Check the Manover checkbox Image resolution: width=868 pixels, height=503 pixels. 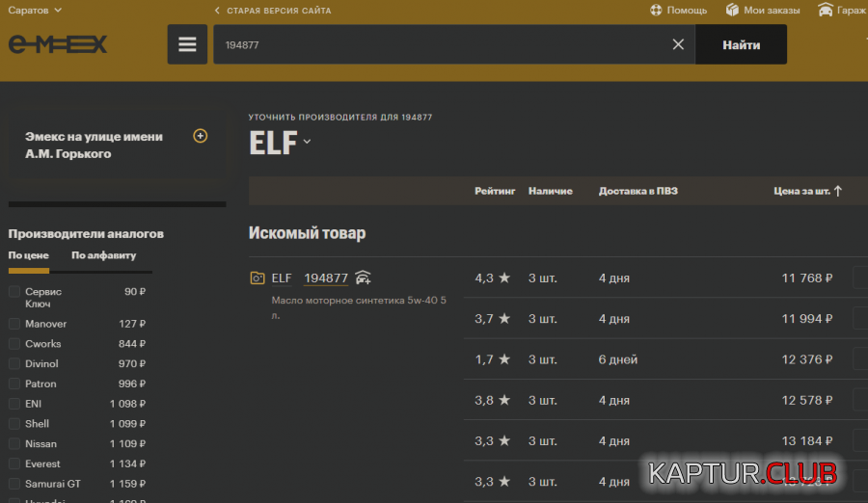14,324
